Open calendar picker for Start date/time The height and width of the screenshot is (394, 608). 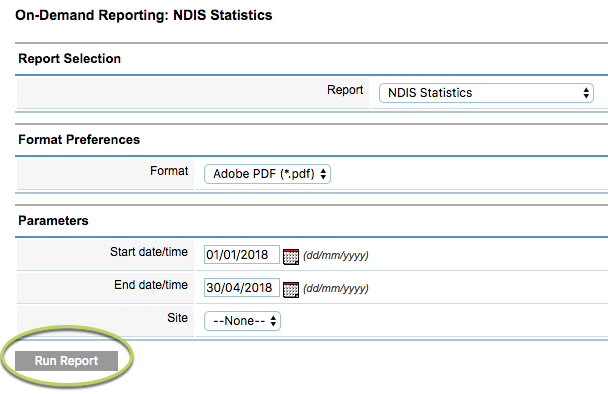click(x=291, y=256)
